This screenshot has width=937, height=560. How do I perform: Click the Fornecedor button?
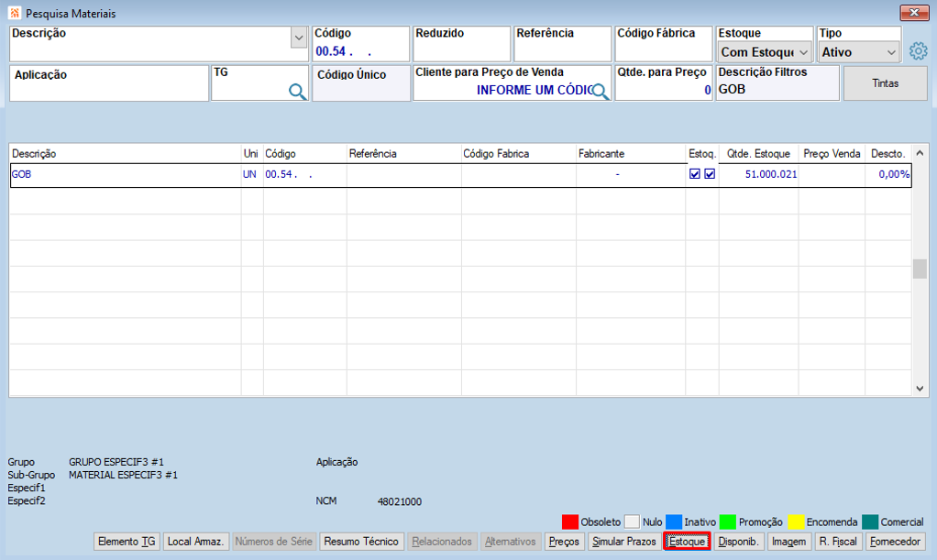coord(895,542)
